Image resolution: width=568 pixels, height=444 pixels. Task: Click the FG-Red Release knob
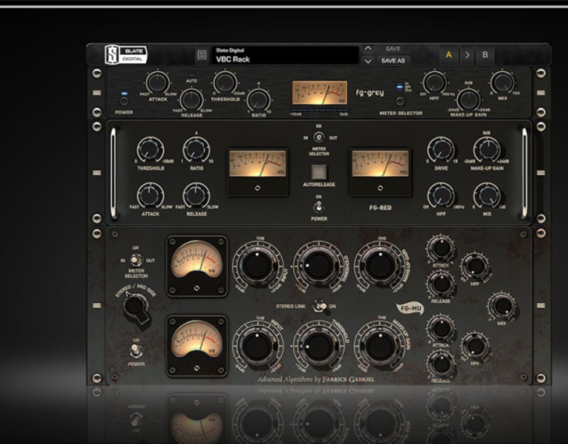(196, 196)
